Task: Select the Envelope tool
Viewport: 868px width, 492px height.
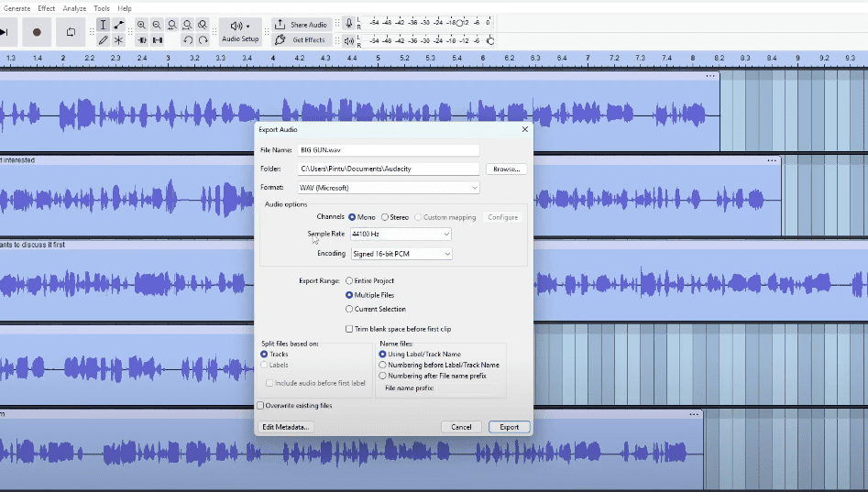Action: [118, 25]
